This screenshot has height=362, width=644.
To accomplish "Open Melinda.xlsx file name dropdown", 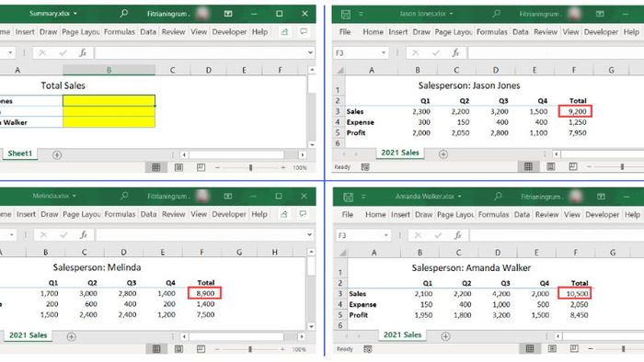I will click(75, 196).
